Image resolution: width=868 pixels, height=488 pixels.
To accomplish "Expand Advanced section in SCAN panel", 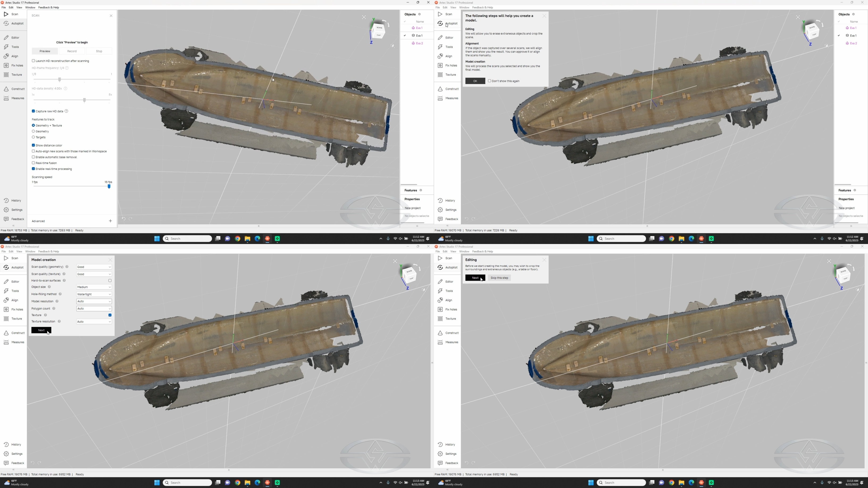I will click(111, 221).
